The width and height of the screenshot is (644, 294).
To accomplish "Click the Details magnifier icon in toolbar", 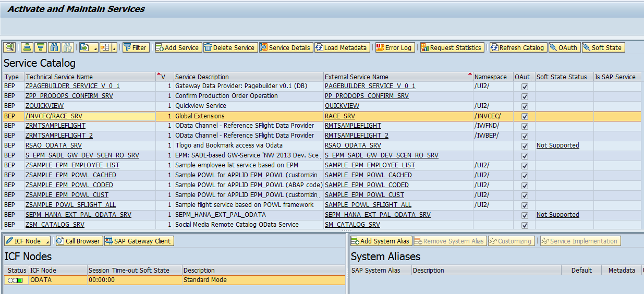I will coord(9,47).
